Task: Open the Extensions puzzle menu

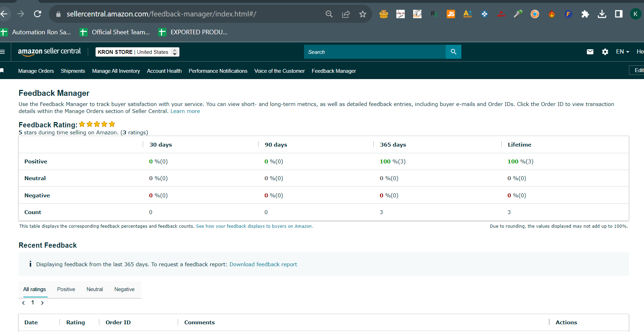Action: click(585, 14)
